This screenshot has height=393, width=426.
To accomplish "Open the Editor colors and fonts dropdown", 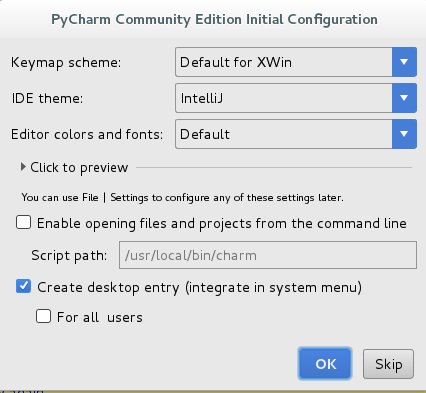I will pyautogui.click(x=296, y=134).
